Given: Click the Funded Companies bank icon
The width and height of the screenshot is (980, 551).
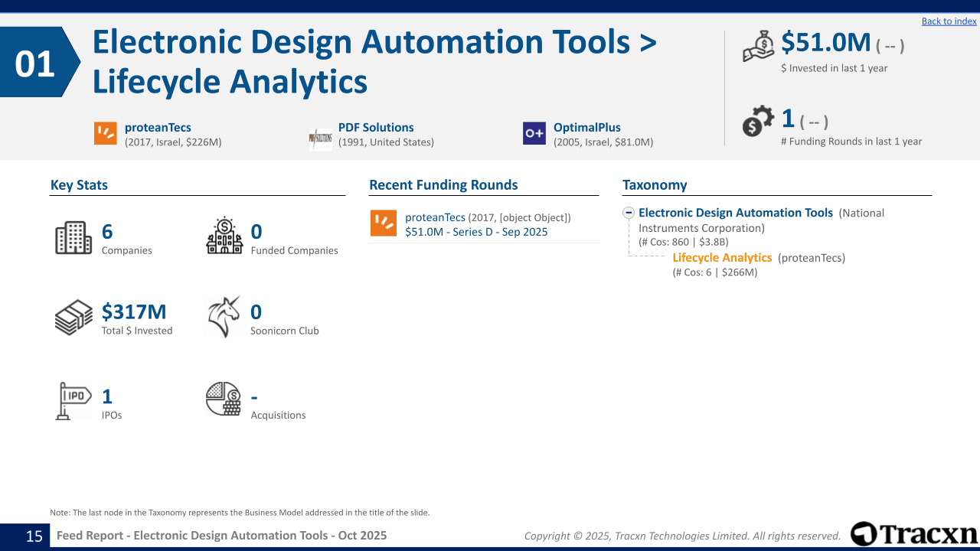Looking at the screenshot, I should (x=224, y=236).
